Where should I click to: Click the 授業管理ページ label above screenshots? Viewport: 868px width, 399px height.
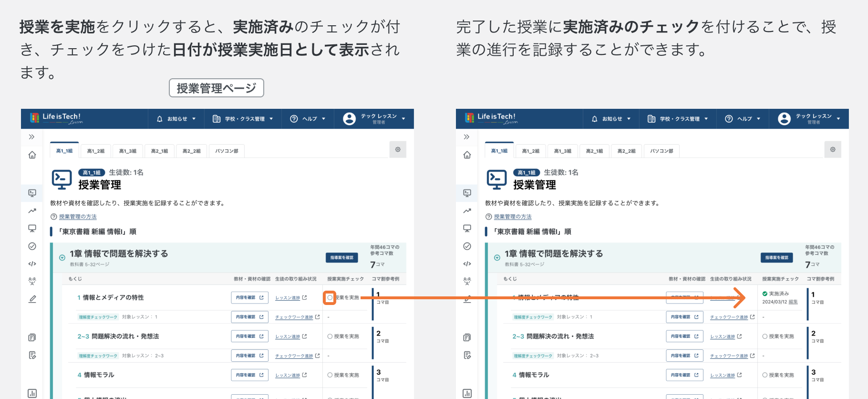click(x=217, y=88)
